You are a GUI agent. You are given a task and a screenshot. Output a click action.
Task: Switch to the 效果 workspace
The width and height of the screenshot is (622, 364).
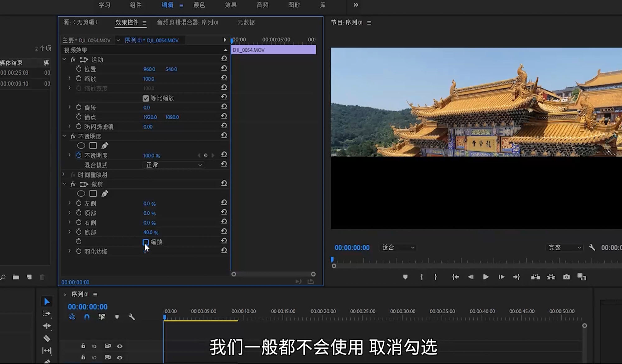click(x=231, y=5)
